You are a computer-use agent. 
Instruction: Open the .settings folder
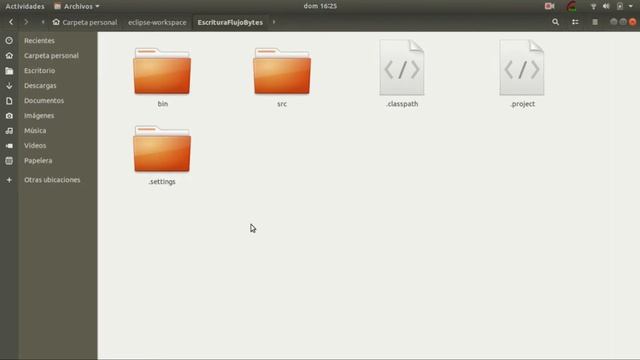coord(162,149)
